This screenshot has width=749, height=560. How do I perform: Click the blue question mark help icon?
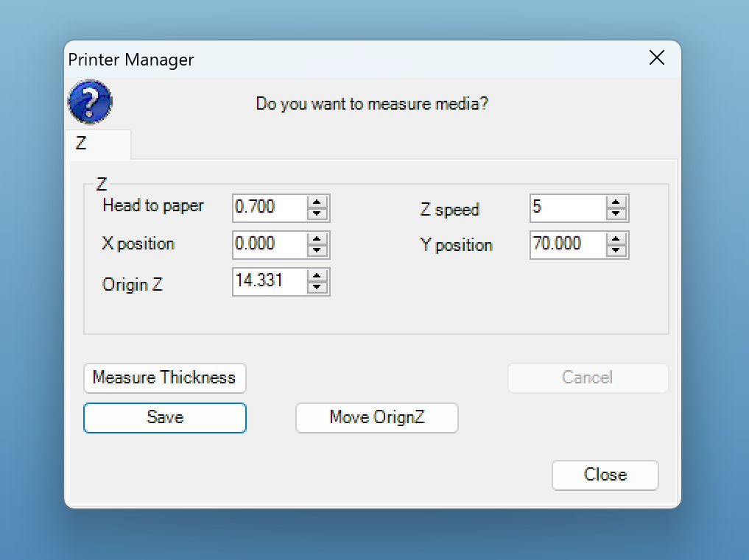(x=90, y=102)
